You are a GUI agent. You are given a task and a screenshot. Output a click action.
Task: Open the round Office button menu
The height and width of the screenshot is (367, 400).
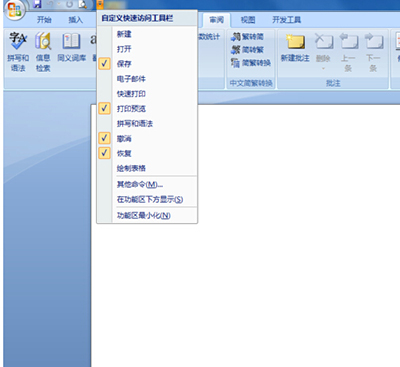tap(15, 10)
